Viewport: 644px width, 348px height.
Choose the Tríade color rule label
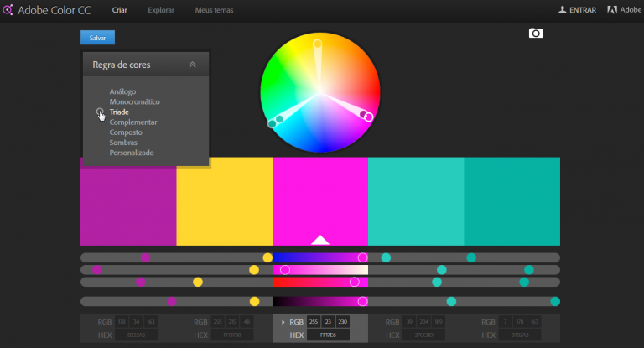(119, 112)
